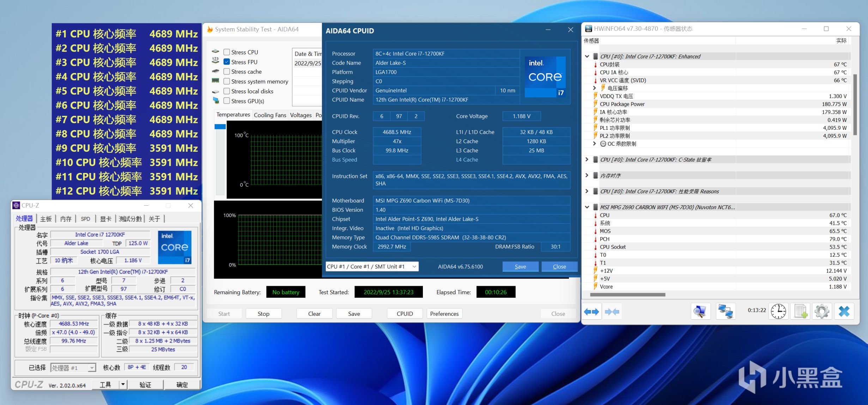Click the expand columns arrows icon in HWiNFO
The image size is (868, 405).
(x=591, y=312)
